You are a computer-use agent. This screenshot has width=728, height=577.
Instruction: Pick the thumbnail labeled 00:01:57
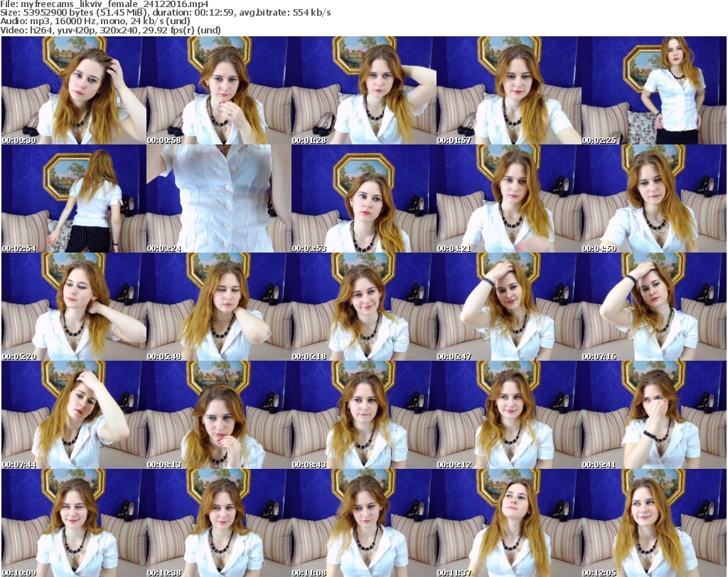[x=509, y=90]
